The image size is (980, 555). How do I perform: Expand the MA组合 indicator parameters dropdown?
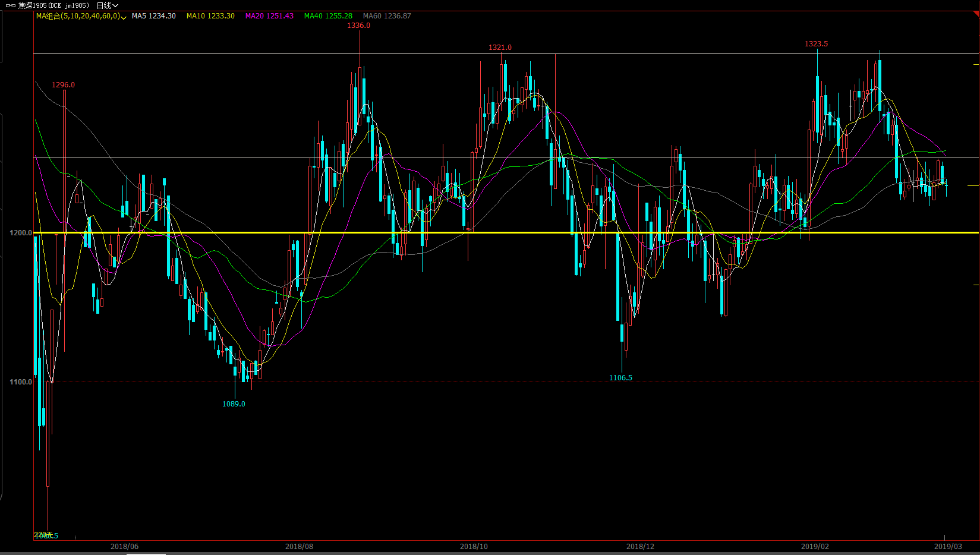coord(123,17)
